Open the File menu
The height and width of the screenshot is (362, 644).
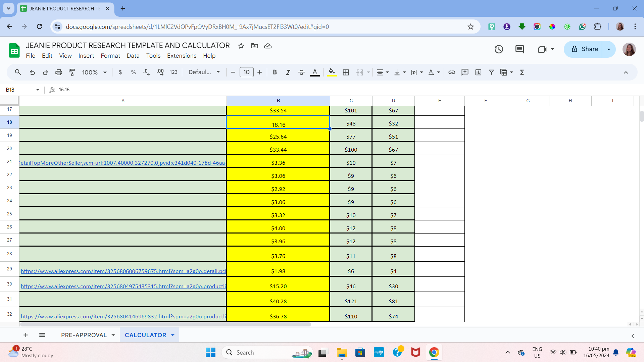point(31,56)
